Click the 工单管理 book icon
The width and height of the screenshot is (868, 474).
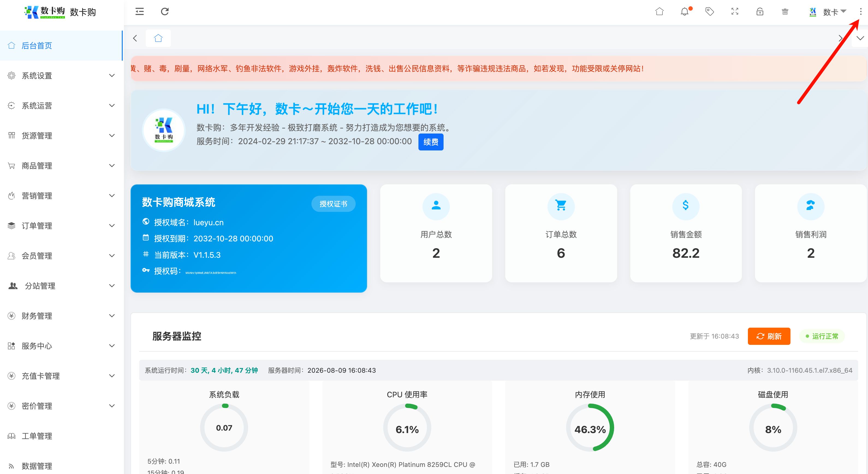click(x=11, y=436)
